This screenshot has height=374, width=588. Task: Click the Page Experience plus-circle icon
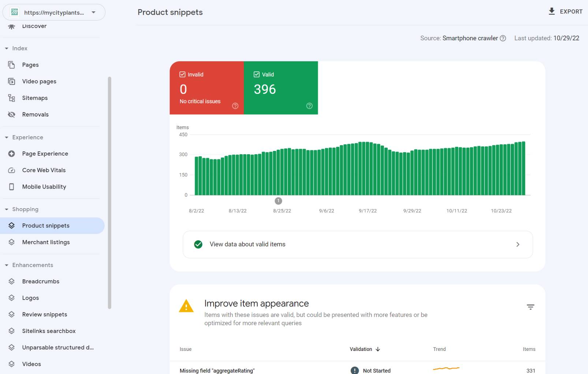(x=12, y=153)
